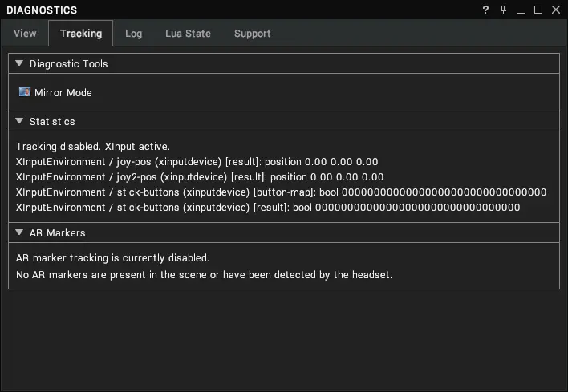Collapse the AR Markers section arrow
Screen dimensions: 568x392
19,232
